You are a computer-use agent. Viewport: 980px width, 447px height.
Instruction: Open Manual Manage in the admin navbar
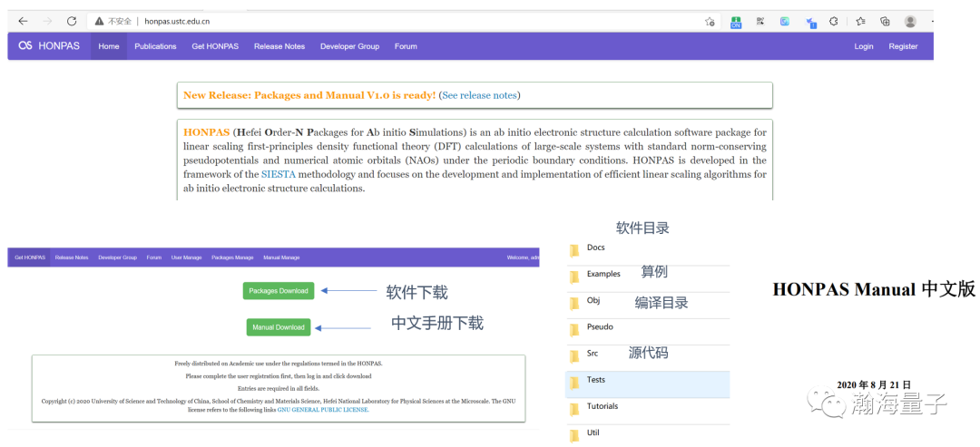(x=281, y=258)
